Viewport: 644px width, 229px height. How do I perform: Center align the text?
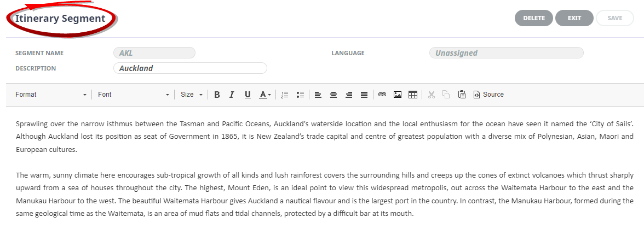(334, 95)
